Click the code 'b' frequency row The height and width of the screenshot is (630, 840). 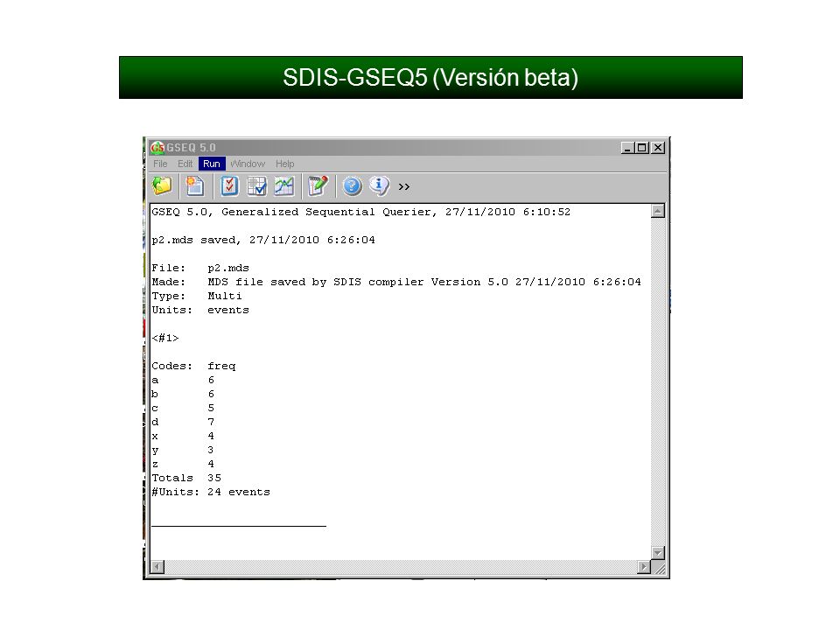point(183,394)
